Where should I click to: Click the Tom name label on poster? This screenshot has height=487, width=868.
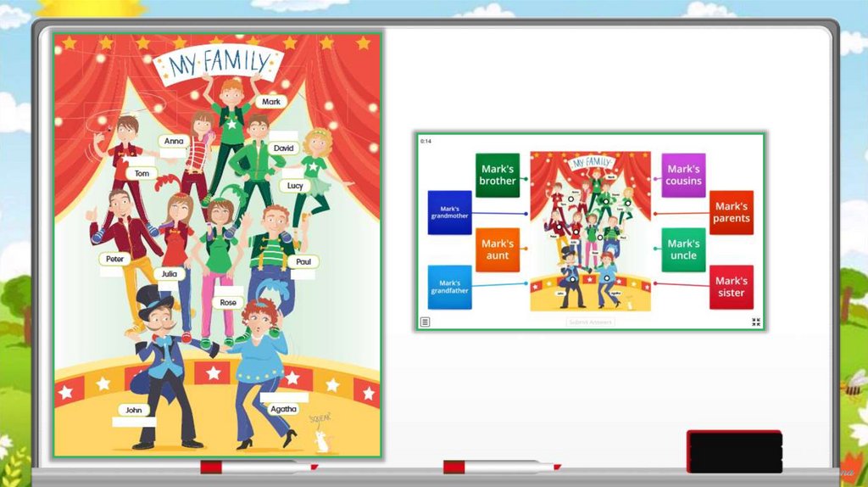pos(142,173)
